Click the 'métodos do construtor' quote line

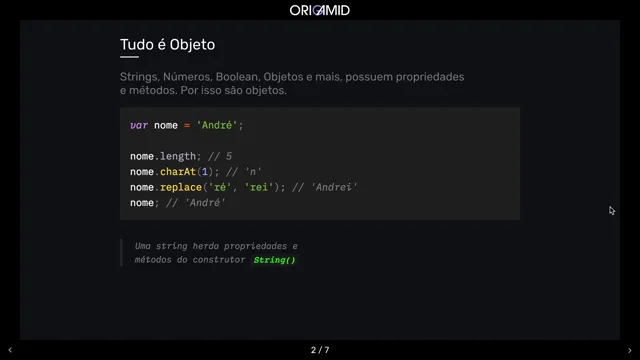[x=190, y=260]
